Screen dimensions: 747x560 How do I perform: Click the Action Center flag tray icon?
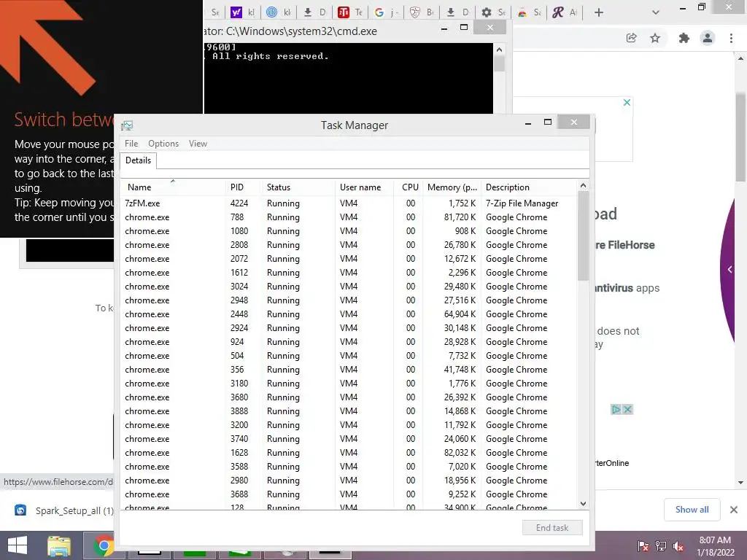click(x=643, y=546)
